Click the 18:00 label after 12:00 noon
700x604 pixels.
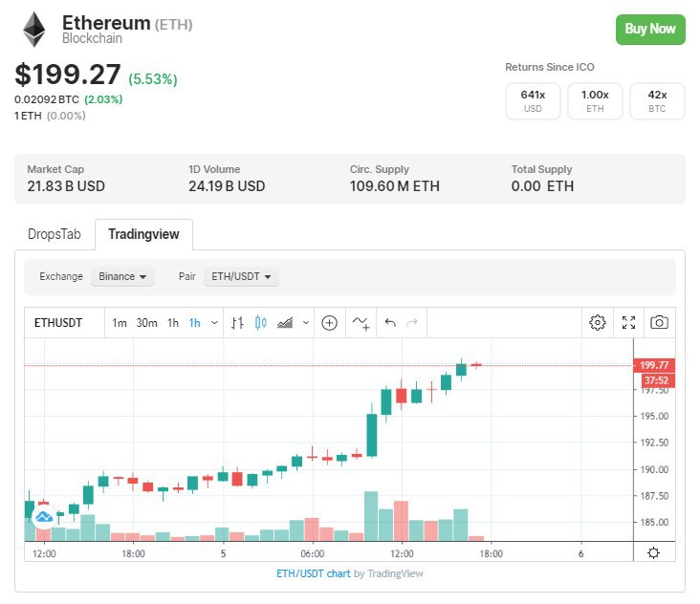(x=492, y=553)
